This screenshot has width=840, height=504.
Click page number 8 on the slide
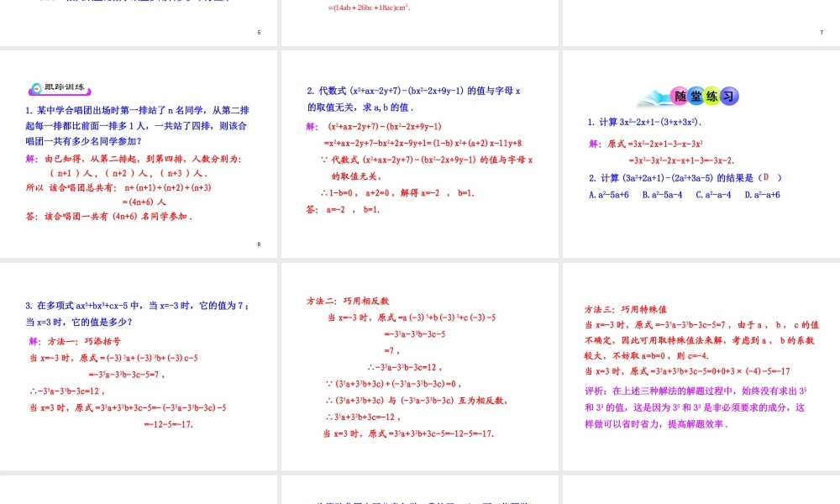259,244
